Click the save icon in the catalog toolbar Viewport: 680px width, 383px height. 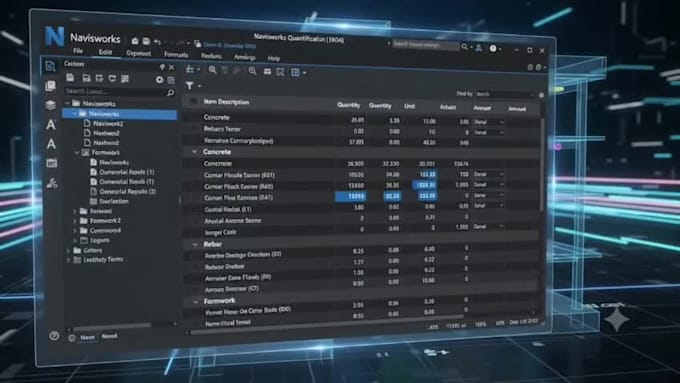point(86,78)
